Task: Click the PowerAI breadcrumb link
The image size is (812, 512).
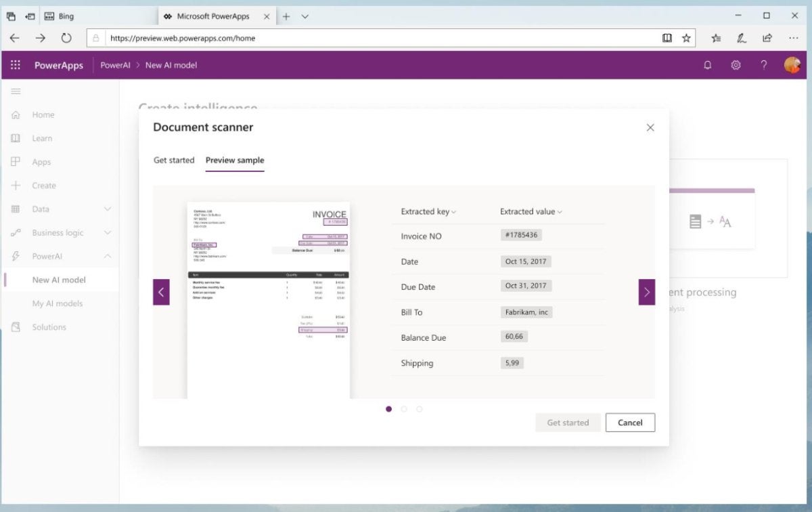Action: pyautogui.click(x=115, y=65)
